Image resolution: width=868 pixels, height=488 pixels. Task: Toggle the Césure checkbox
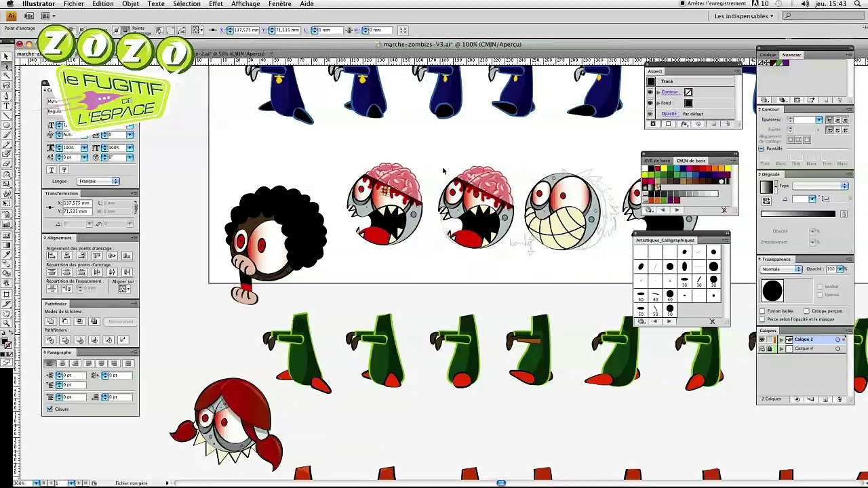coord(49,408)
